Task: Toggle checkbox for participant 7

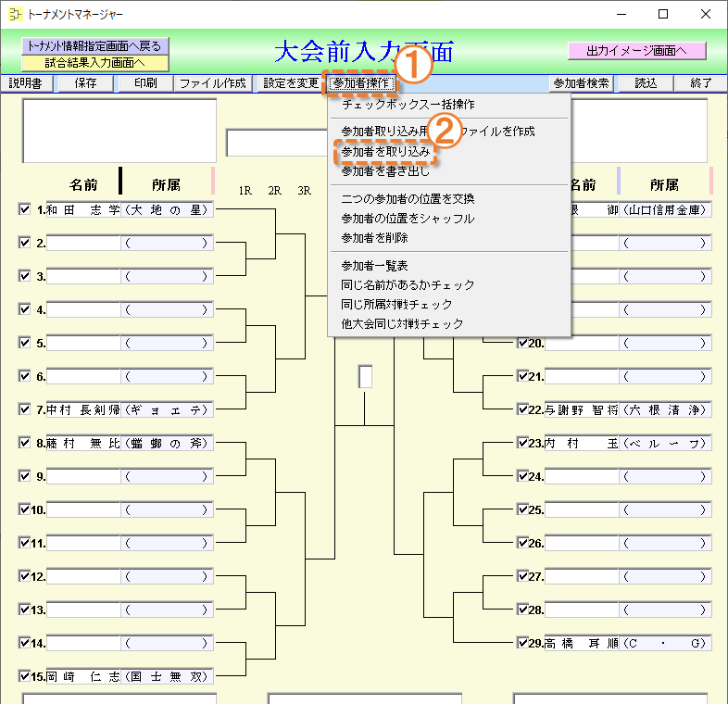Action: (x=25, y=409)
